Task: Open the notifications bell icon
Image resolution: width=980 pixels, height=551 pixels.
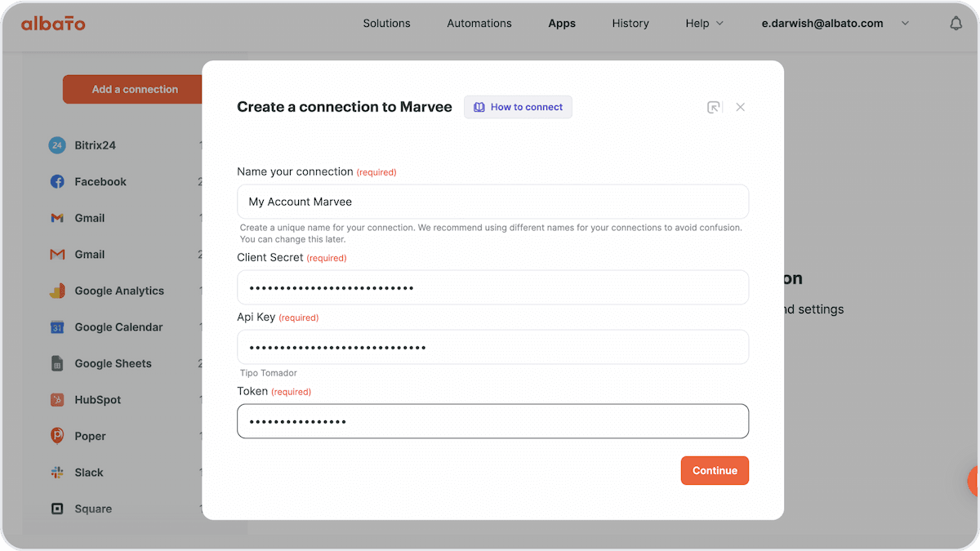Action: (x=955, y=24)
